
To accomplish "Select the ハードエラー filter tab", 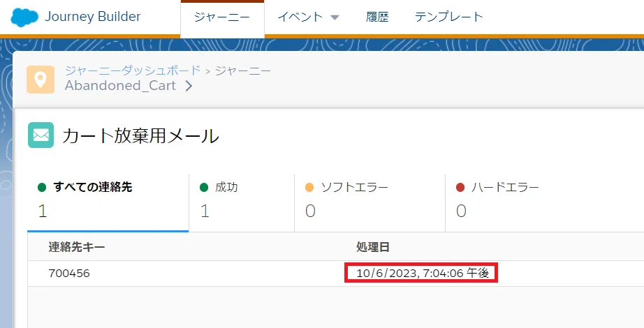I will [545, 203].
